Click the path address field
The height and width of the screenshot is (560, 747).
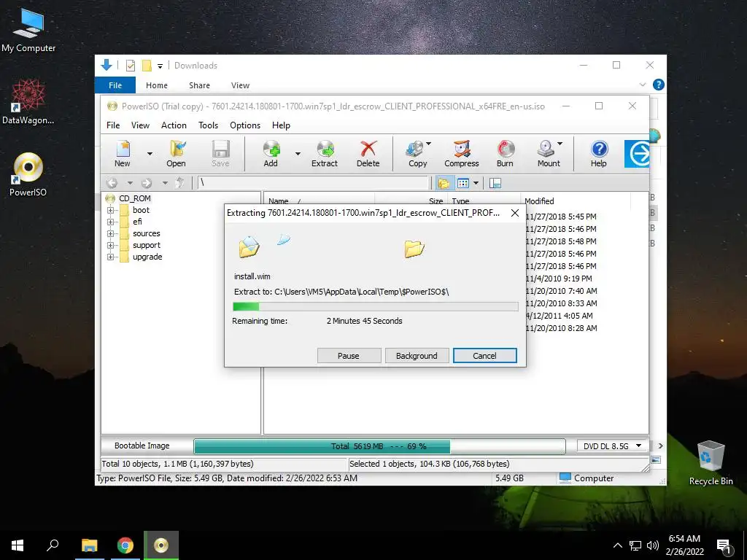313,183
